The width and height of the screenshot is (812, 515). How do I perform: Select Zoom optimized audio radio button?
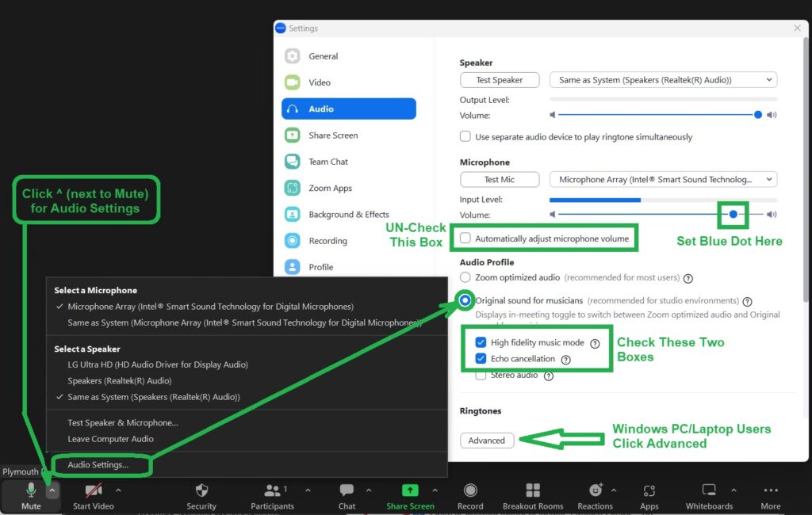pos(465,277)
